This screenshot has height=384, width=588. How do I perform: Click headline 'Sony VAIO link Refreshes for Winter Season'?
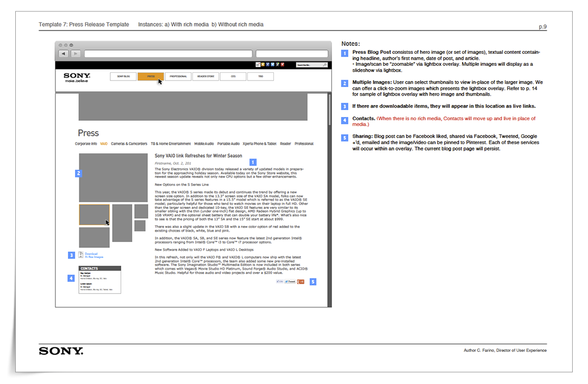pos(198,156)
